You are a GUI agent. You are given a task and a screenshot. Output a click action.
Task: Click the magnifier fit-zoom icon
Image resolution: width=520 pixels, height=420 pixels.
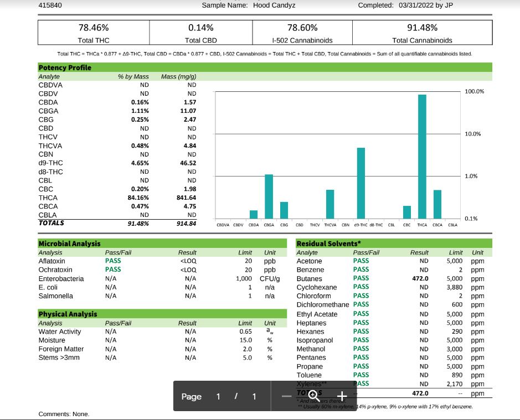tap(314, 396)
